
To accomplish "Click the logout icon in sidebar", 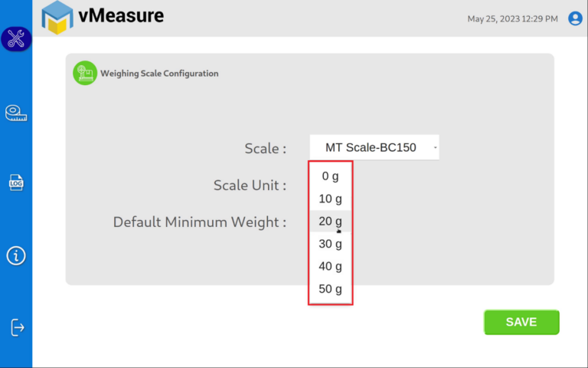I will (17, 327).
